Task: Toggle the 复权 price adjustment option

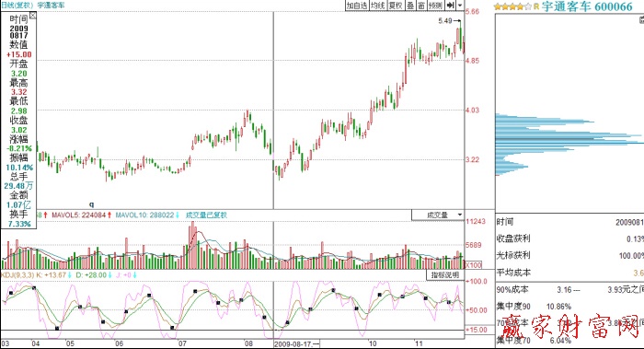Action: pos(396,6)
